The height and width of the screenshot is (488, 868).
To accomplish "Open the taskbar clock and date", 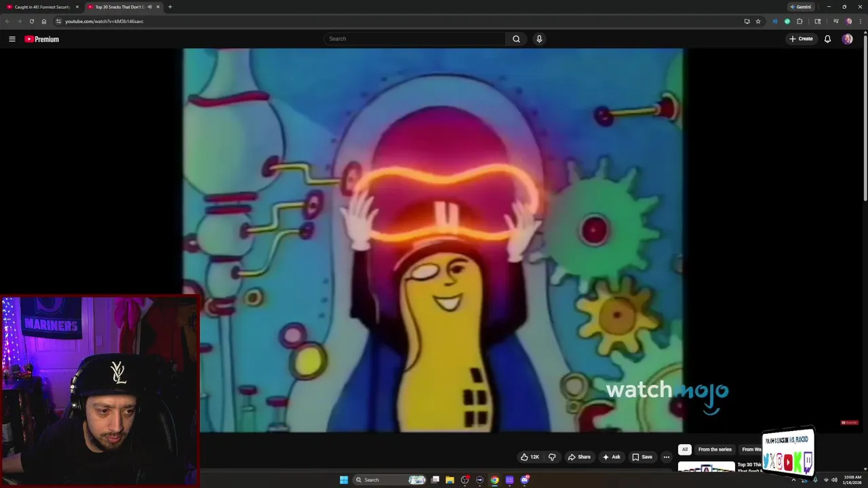I will point(852,480).
